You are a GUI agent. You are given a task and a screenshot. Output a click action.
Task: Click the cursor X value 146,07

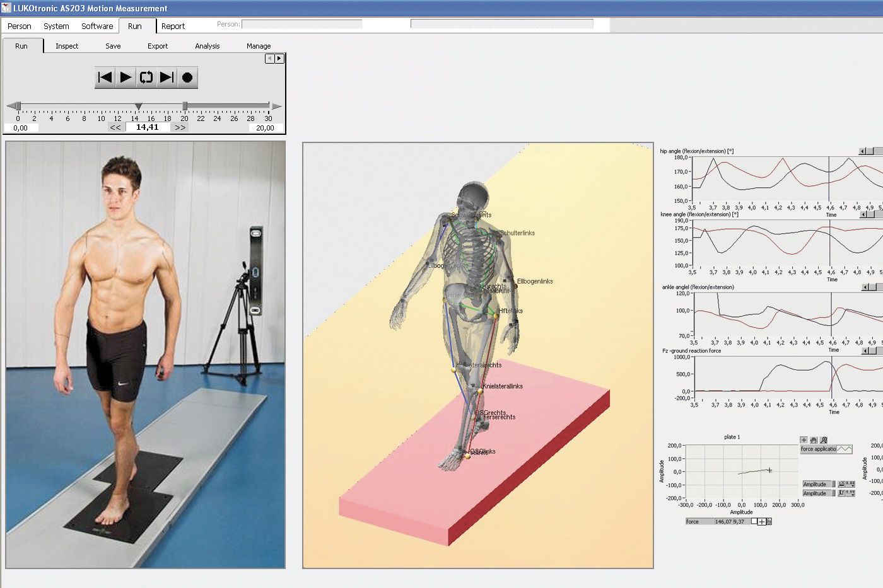[723, 522]
